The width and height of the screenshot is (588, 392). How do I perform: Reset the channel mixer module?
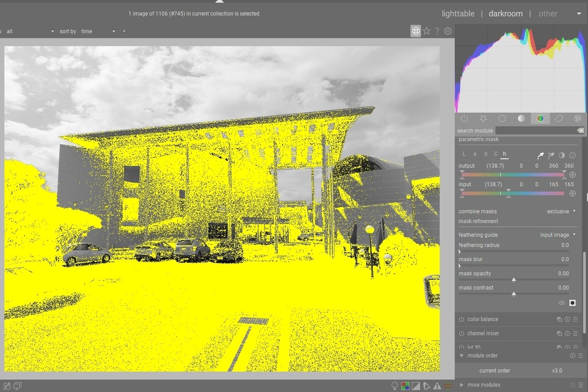[567, 334]
